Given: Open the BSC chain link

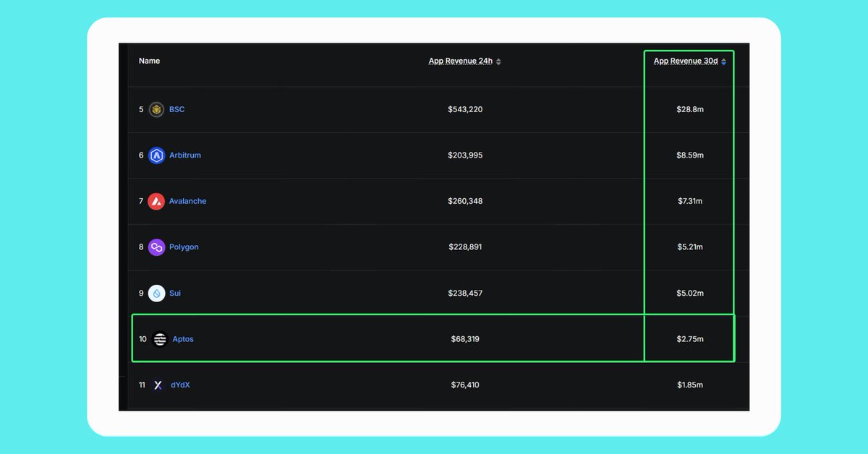Looking at the screenshot, I should tap(176, 110).
